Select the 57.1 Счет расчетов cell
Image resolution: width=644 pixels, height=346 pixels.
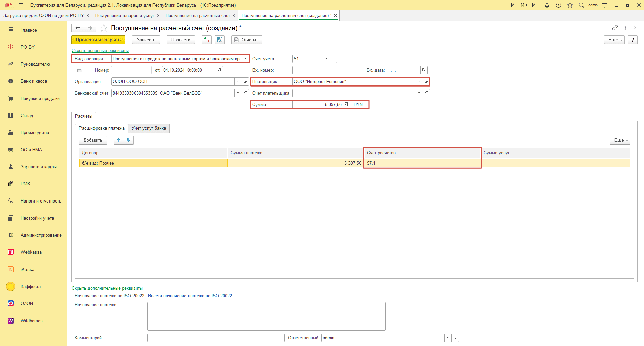[x=422, y=163]
